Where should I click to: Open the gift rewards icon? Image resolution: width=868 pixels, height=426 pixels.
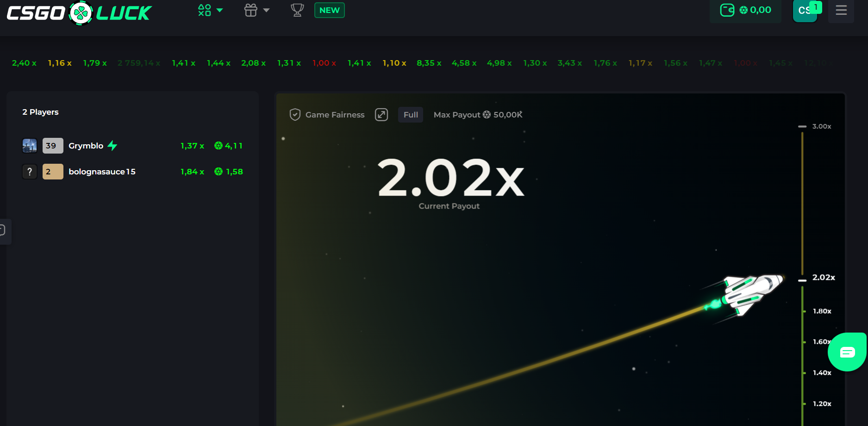pos(250,10)
